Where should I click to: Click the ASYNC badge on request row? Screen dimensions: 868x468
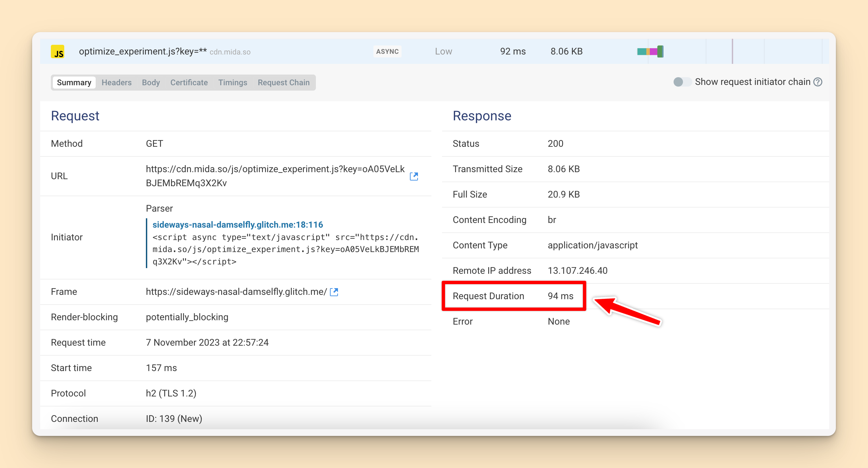387,51
